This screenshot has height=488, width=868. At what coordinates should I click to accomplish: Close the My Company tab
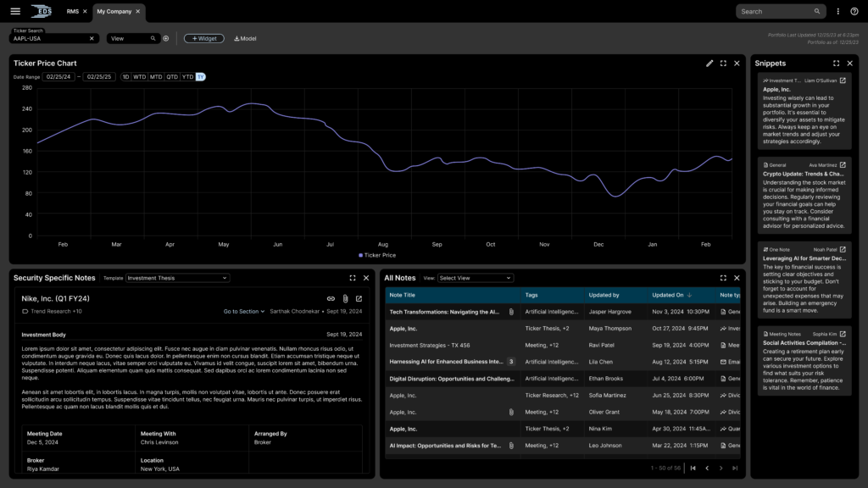(138, 12)
